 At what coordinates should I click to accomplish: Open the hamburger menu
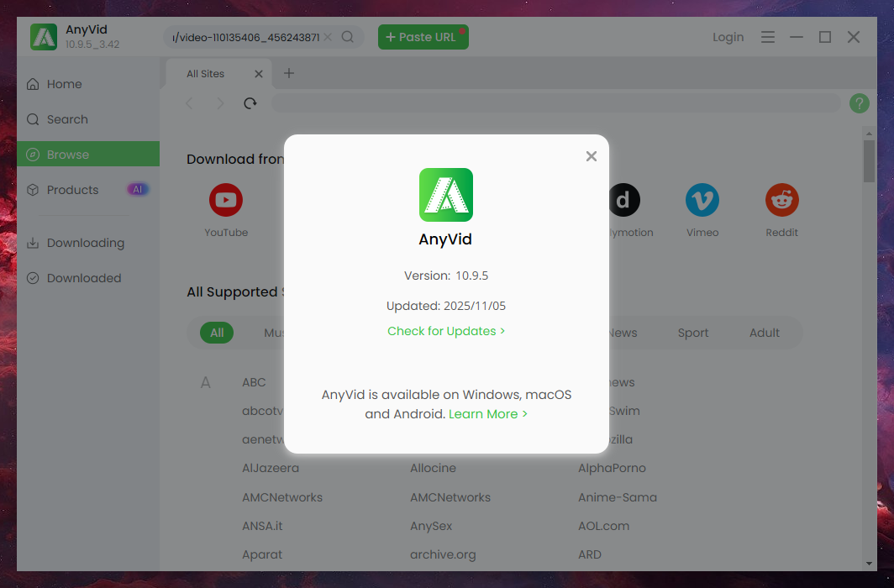768,37
